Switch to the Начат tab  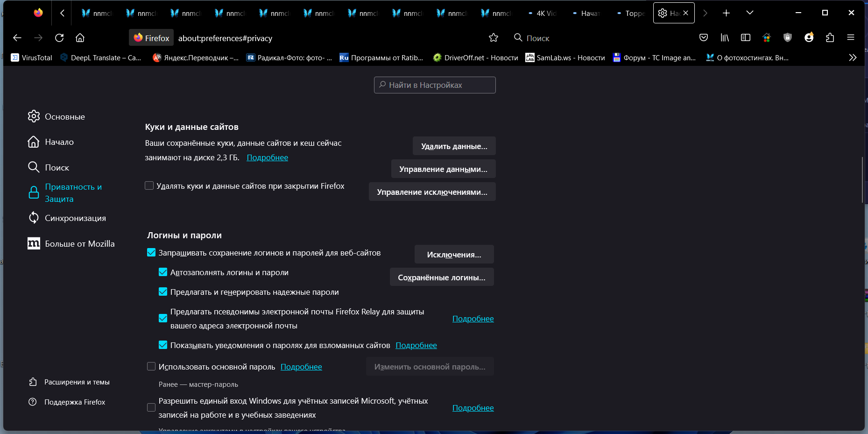pos(586,13)
